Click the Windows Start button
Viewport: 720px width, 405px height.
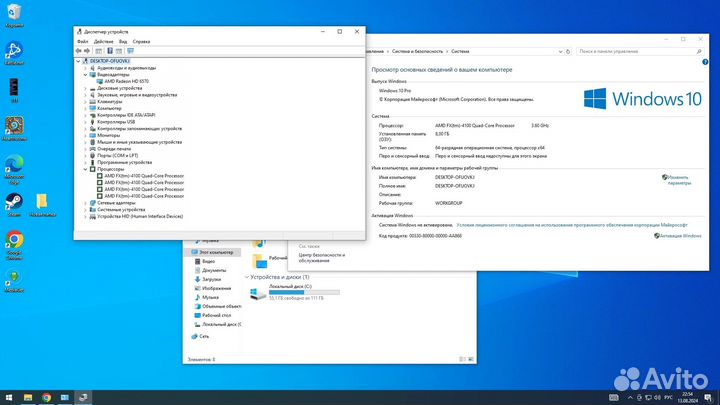click(8, 397)
